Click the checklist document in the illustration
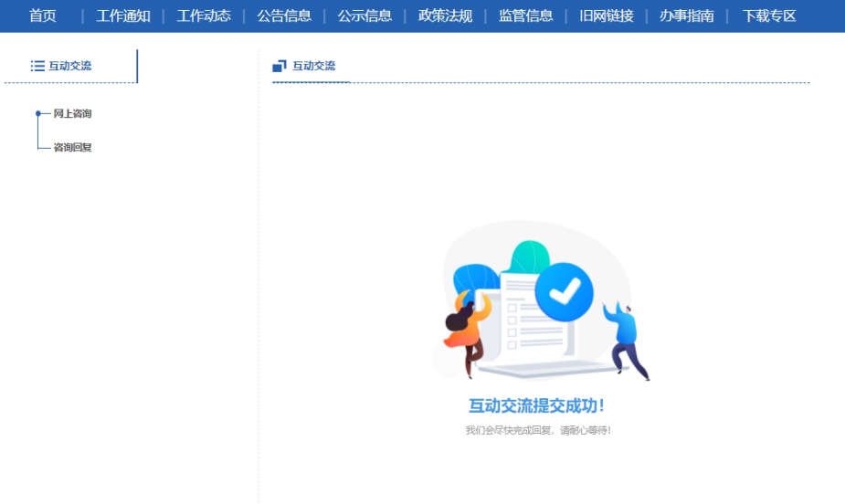 coord(525,315)
